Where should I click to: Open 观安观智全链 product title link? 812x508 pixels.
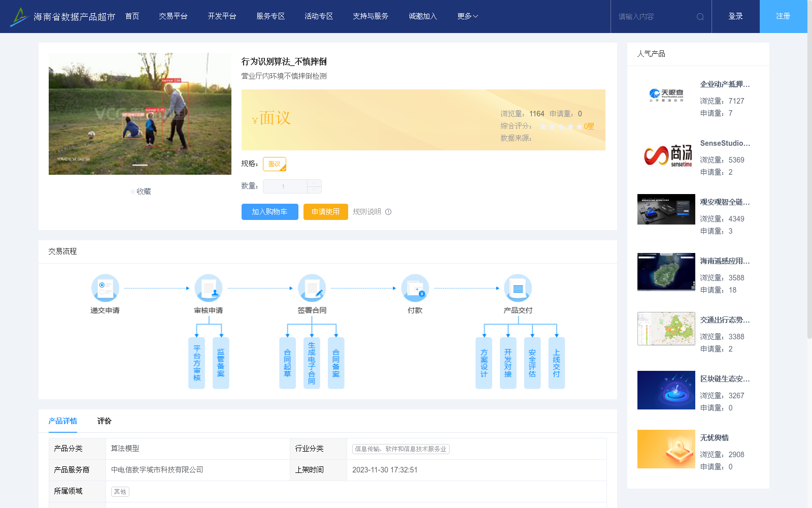725,202
